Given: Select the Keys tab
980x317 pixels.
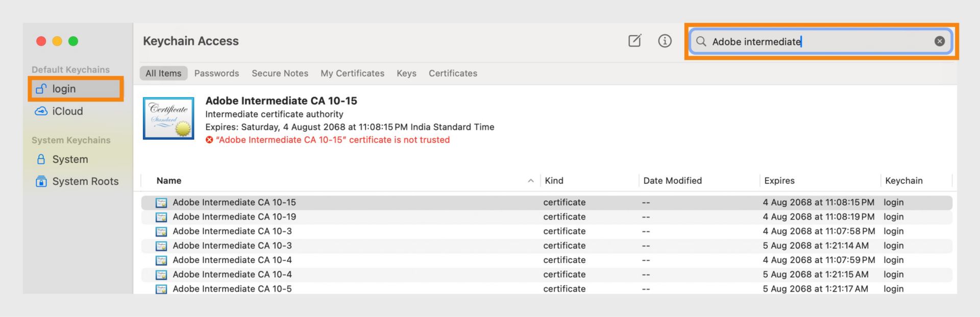Looking at the screenshot, I should [x=406, y=74].
